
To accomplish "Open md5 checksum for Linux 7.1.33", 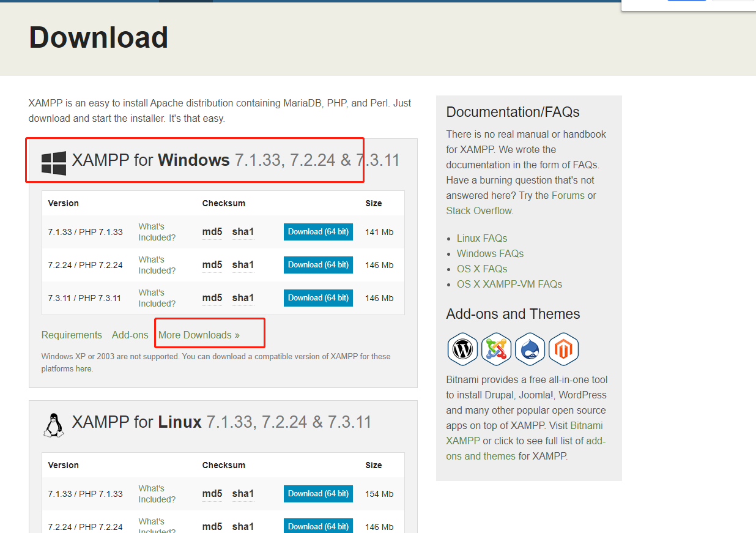I will pos(212,494).
